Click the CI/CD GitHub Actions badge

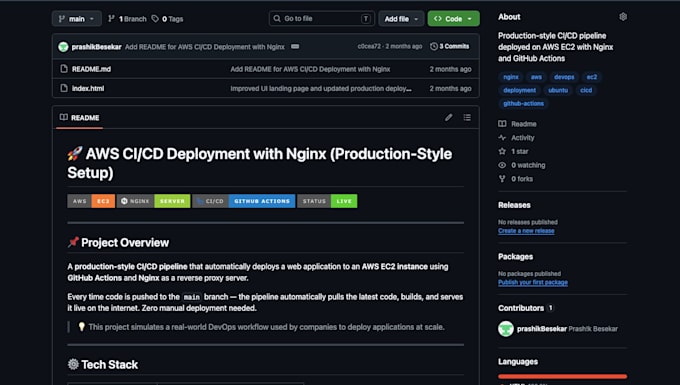coord(244,201)
